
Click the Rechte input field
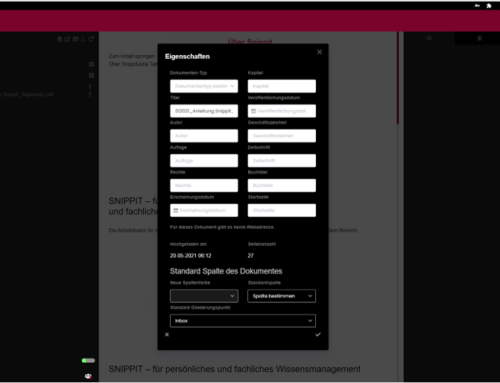pos(204,185)
